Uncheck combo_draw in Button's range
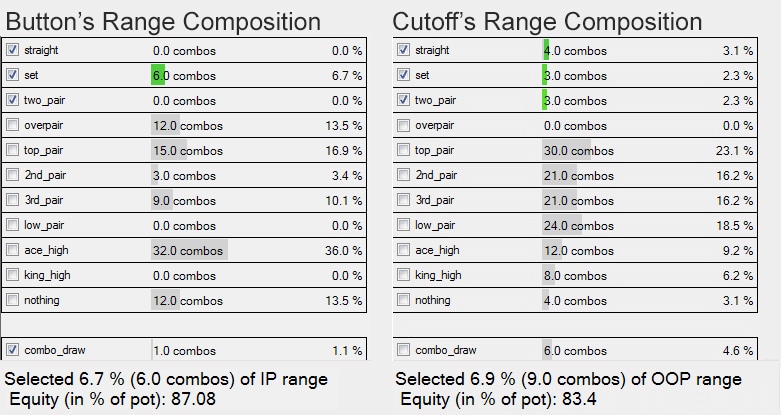The image size is (781, 415). pos(12,350)
